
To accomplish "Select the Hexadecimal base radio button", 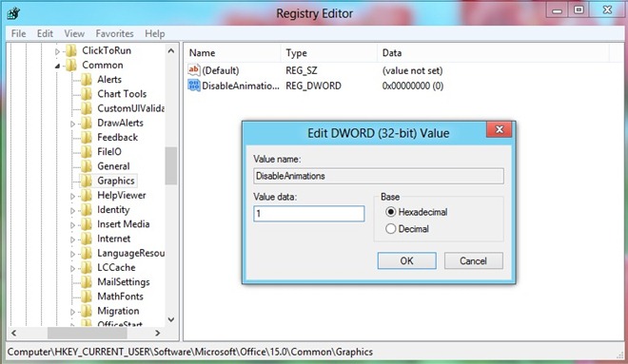I will click(390, 212).
